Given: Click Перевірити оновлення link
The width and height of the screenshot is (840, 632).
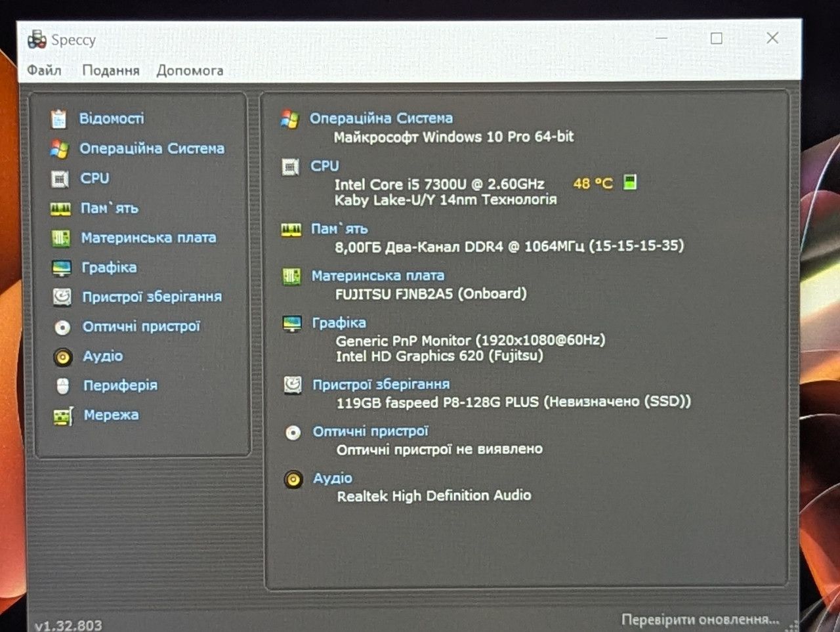Looking at the screenshot, I should (700, 619).
